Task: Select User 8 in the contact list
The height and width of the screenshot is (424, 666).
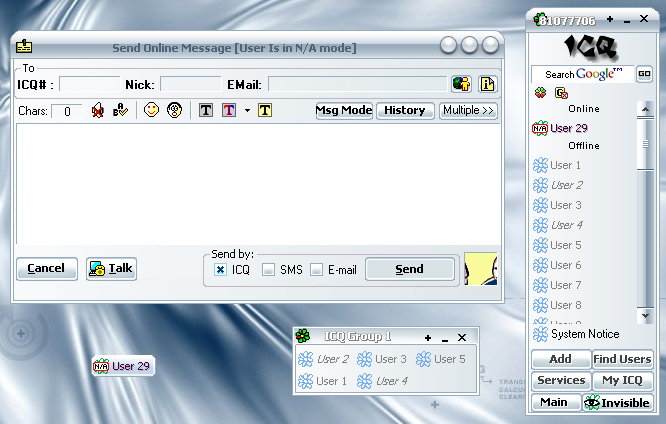Action: [557, 305]
